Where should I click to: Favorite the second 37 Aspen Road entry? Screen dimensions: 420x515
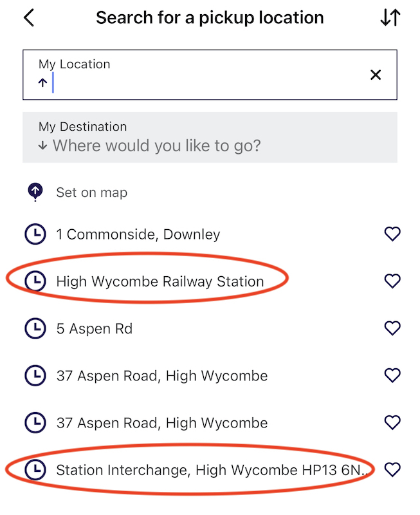tap(392, 423)
